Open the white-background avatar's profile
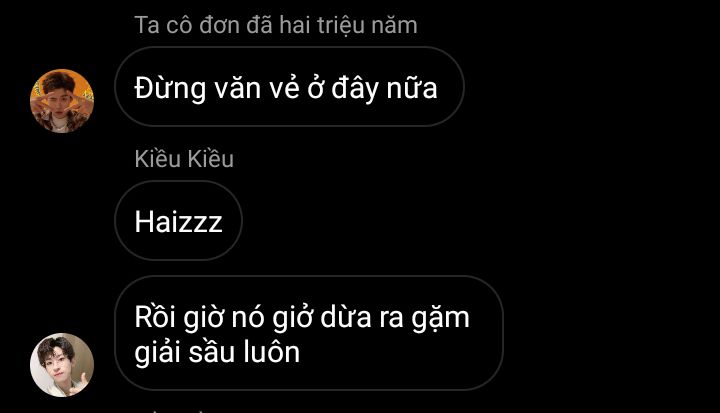This screenshot has height=413, width=720. (62, 365)
